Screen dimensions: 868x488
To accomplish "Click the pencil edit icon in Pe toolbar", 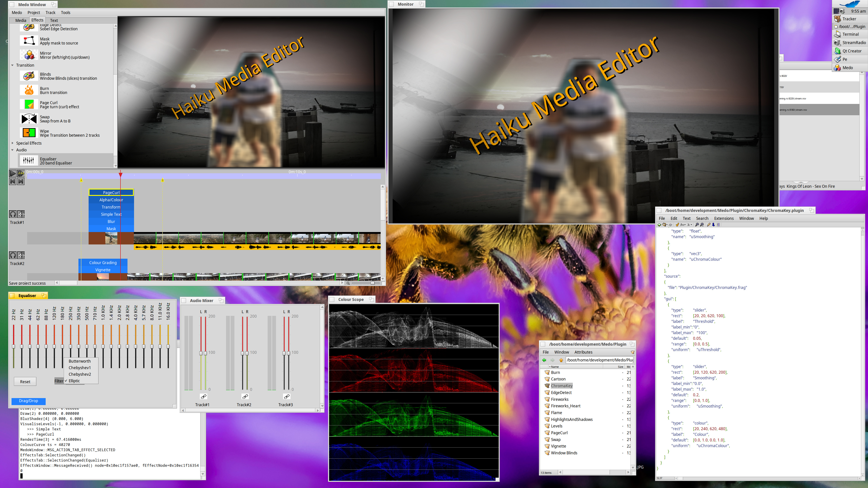I will (709, 225).
